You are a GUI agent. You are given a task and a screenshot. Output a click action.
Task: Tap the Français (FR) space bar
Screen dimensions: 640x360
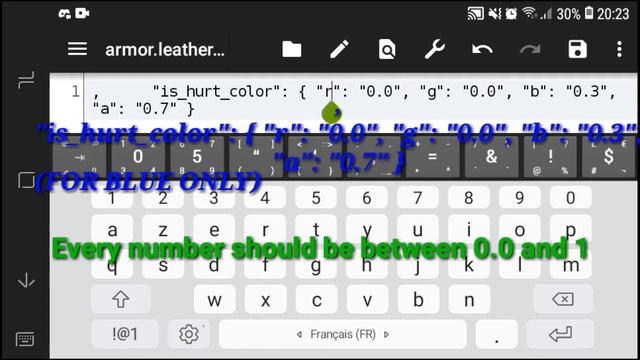coord(342,334)
